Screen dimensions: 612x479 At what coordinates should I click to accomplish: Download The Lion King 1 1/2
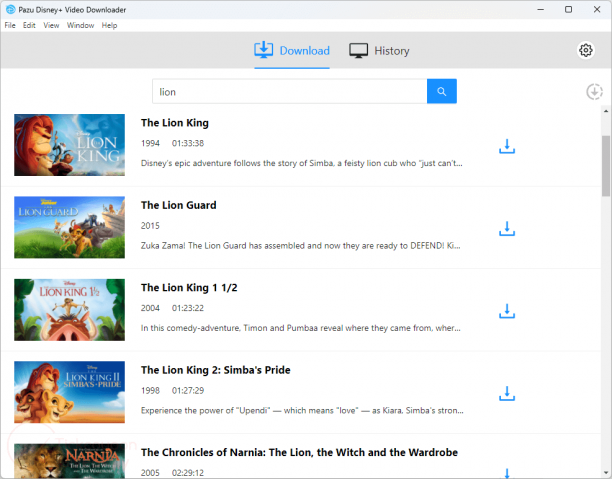click(507, 311)
